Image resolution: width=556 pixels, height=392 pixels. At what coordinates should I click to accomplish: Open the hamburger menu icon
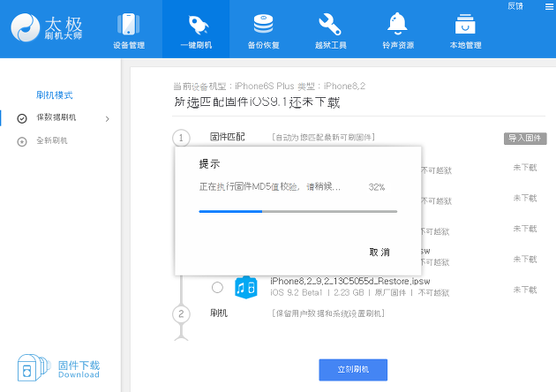(x=549, y=6)
